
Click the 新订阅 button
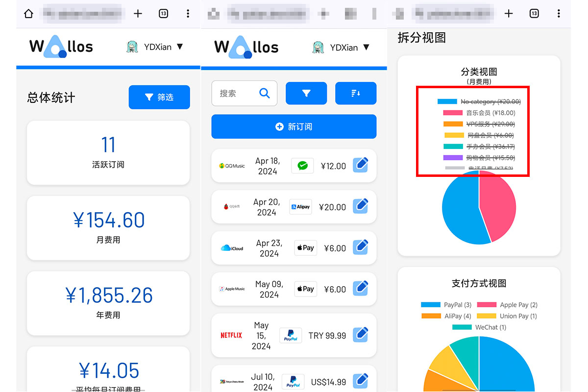[294, 126]
